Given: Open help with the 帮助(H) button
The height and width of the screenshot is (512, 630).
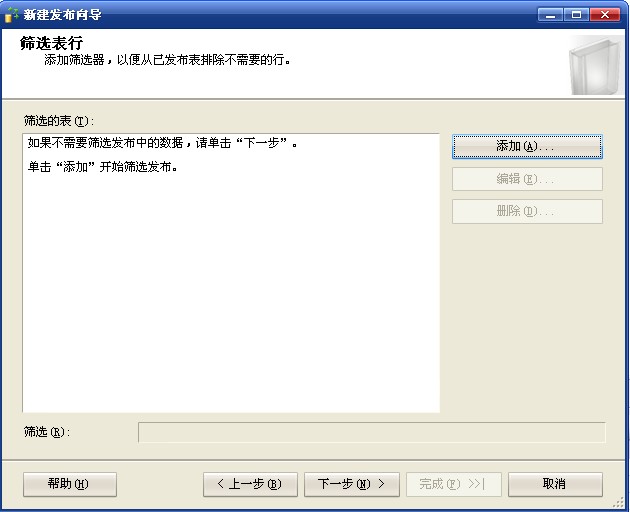Looking at the screenshot, I should (69, 484).
